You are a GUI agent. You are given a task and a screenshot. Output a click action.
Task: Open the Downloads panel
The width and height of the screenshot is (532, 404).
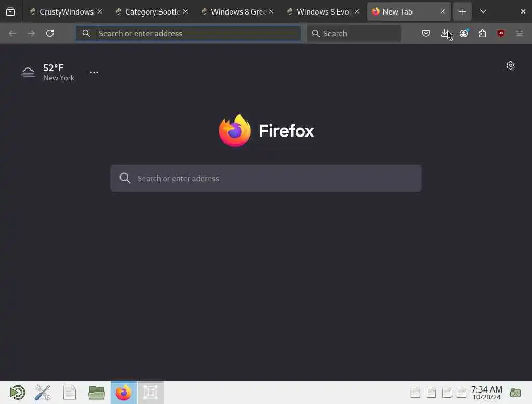tap(445, 33)
